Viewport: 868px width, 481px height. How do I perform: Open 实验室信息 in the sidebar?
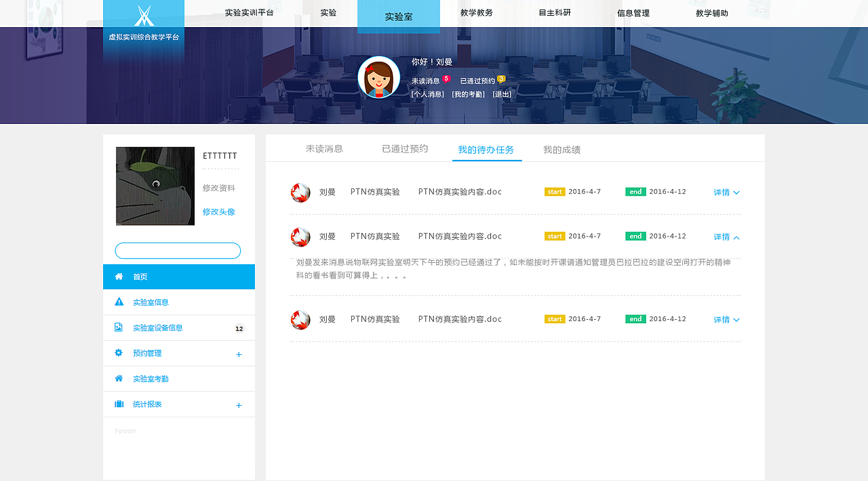click(179, 302)
